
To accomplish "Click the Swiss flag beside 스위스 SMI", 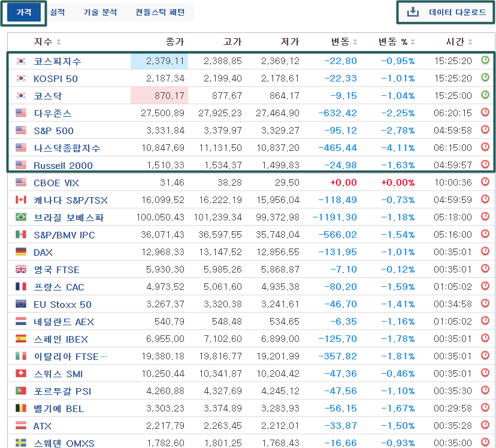I will click(21, 373).
